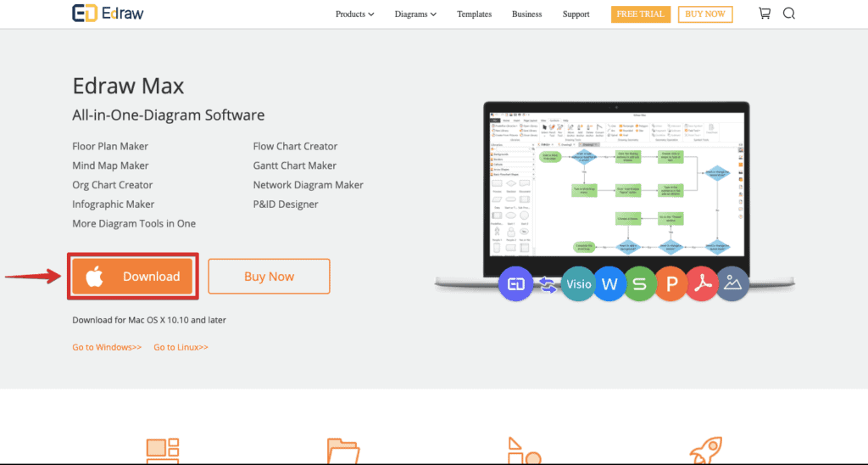The height and width of the screenshot is (465, 868).
Task: Click the 'Mind Map Maker' text
Action: click(110, 165)
